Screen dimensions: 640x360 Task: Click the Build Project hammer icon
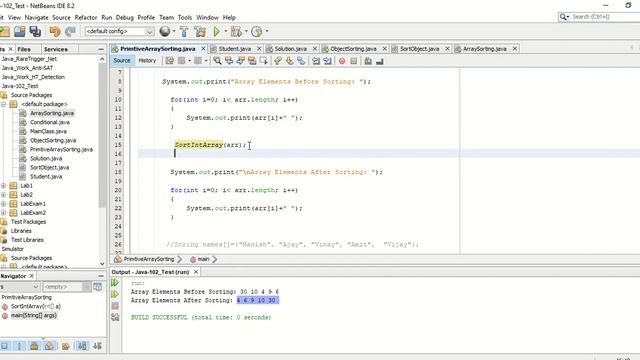(x=184, y=31)
